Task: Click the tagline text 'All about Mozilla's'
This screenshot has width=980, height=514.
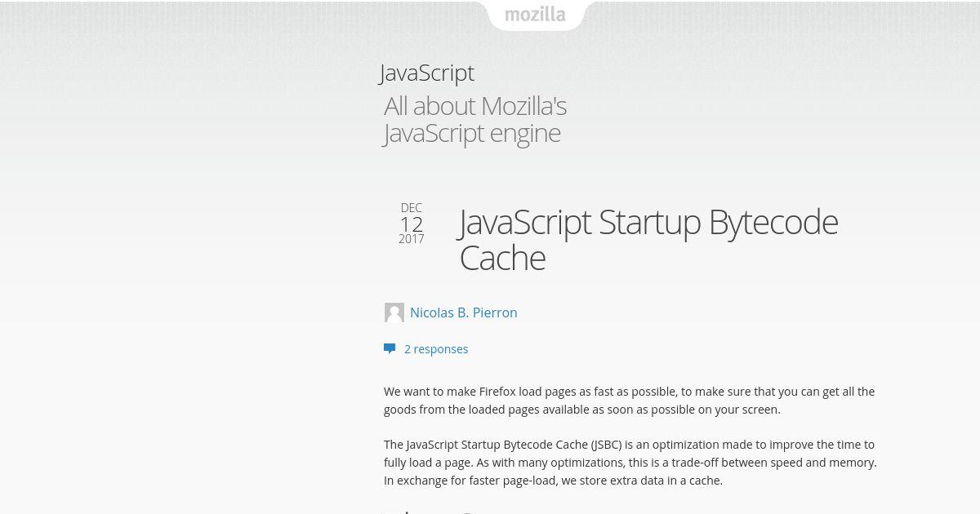Action: (x=475, y=106)
